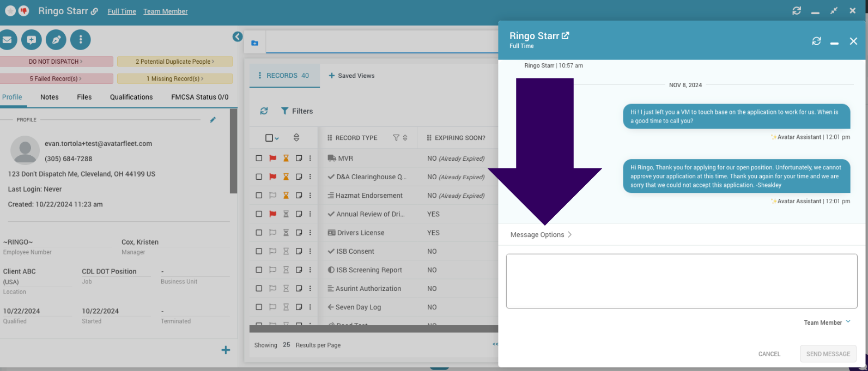Click the add-folder icon above records
The width and height of the screenshot is (868, 371).
254,43
